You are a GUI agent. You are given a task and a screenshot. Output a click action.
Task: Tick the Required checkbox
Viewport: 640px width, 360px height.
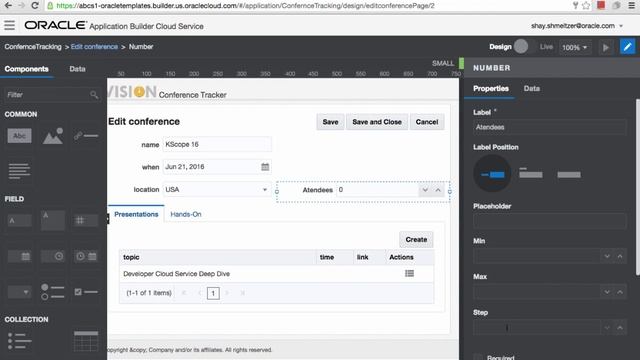tap(478, 358)
